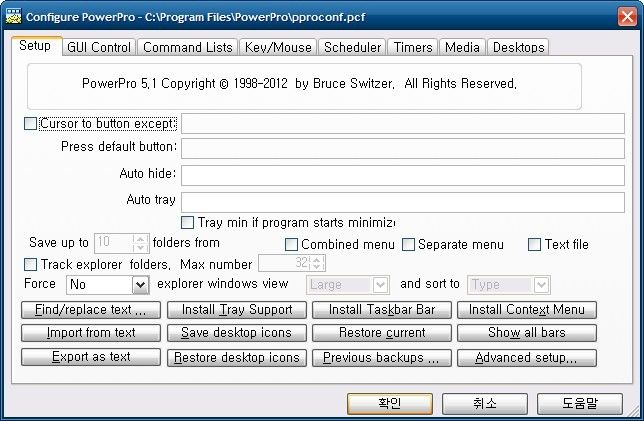
Task: Open the GUI Control tab
Action: click(99, 47)
